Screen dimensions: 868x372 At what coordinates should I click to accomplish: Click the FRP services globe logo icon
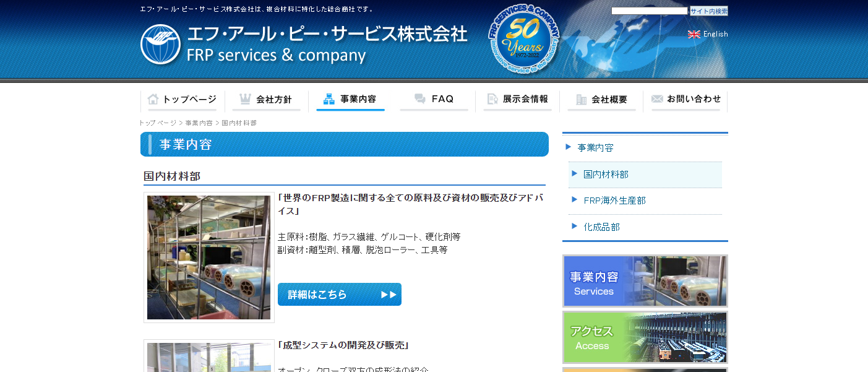tap(160, 45)
